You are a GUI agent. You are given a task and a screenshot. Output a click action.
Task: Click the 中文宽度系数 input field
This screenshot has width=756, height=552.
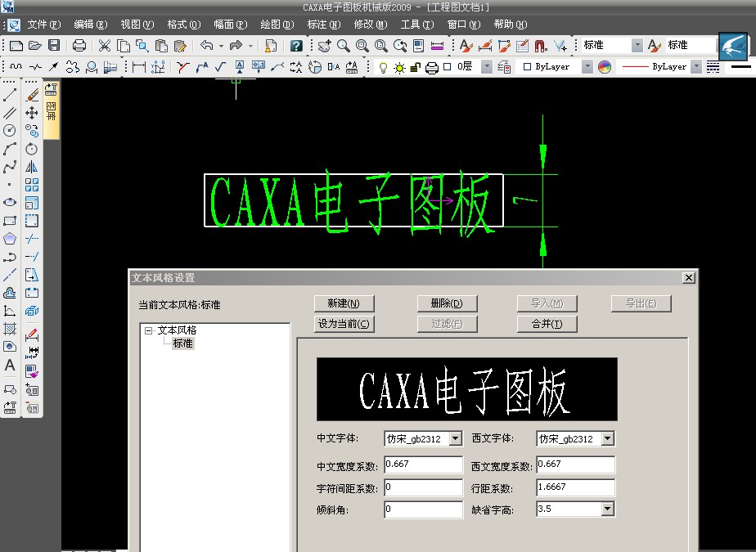coord(423,464)
